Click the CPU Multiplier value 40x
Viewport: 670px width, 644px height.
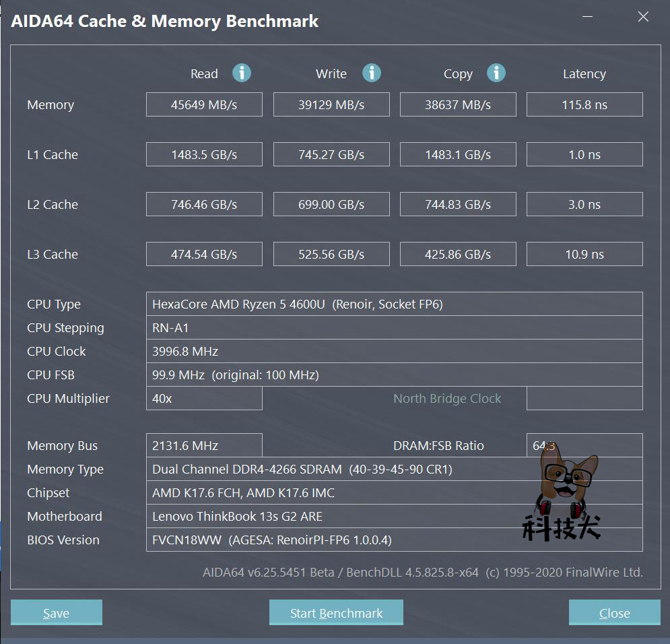tap(204, 398)
